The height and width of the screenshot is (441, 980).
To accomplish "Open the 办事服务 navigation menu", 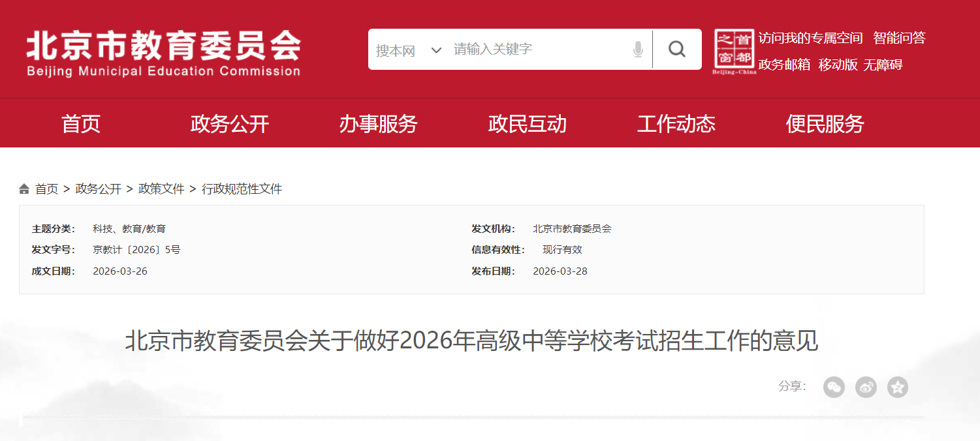I will tap(378, 123).
